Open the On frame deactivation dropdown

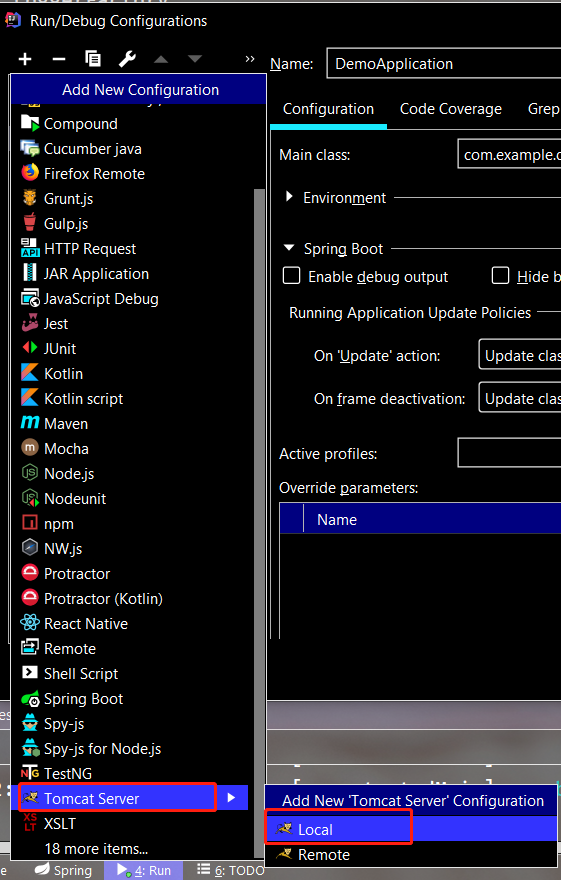pyautogui.click(x=519, y=398)
